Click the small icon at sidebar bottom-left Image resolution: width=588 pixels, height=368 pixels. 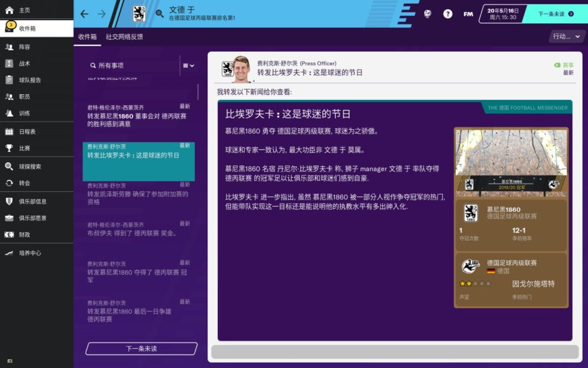point(10,361)
